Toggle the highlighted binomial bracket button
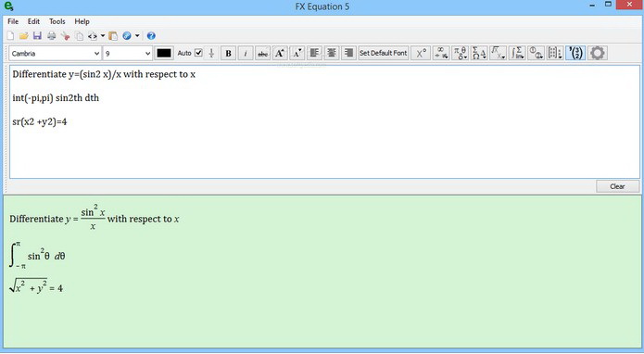The image size is (644, 354). (575, 54)
